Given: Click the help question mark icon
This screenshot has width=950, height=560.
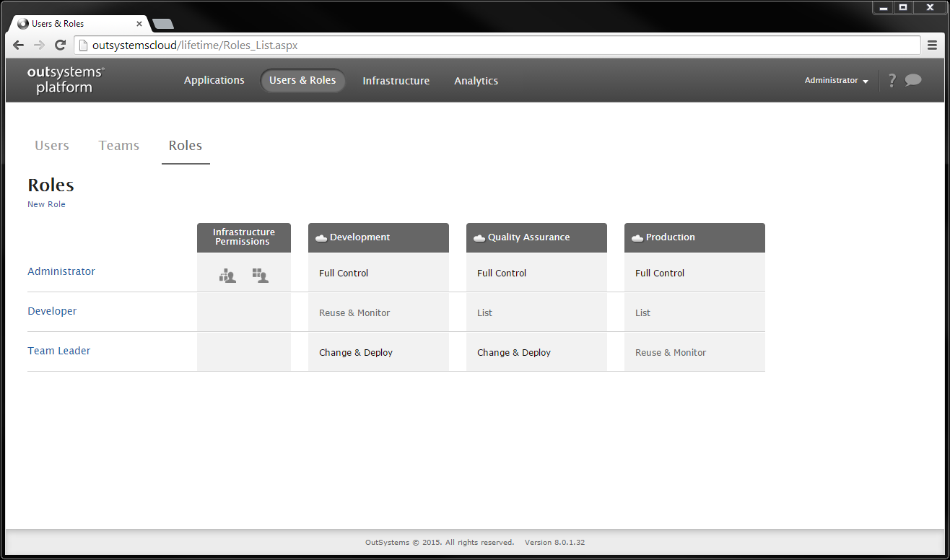Looking at the screenshot, I should [x=892, y=80].
